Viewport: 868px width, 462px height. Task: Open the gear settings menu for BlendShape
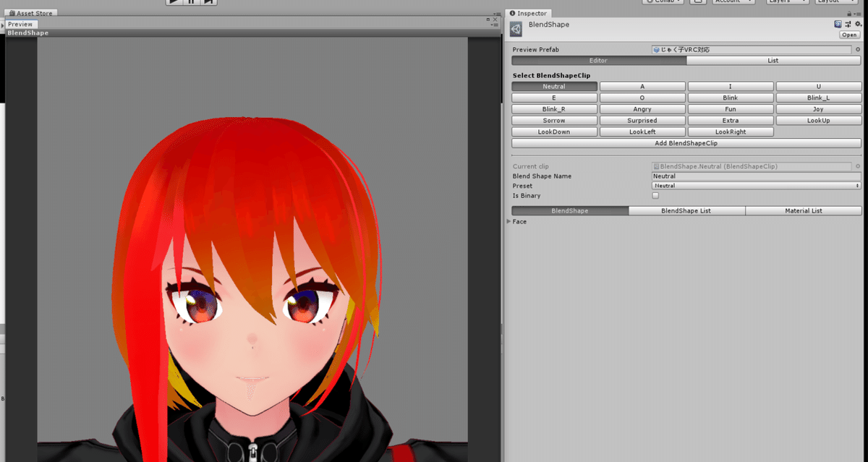858,25
